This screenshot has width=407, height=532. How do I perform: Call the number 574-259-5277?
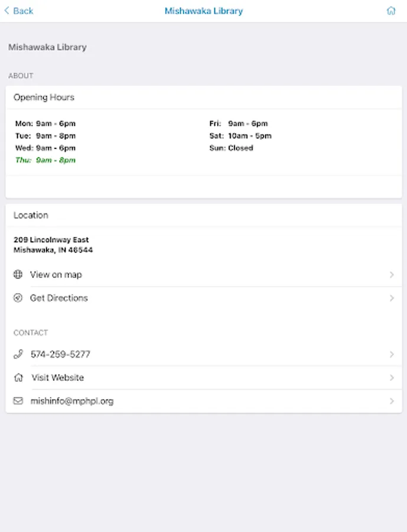pos(60,354)
